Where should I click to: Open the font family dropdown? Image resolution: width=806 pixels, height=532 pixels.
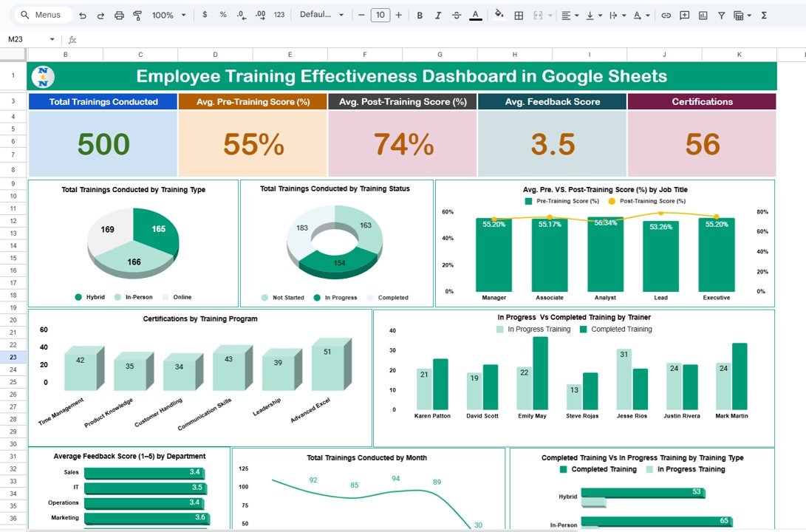tap(321, 15)
